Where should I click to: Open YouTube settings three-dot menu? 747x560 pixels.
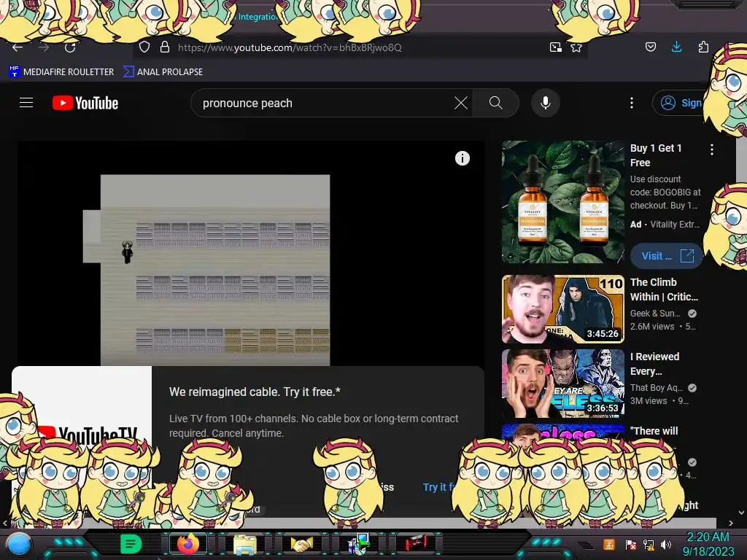pyautogui.click(x=632, y=103)
